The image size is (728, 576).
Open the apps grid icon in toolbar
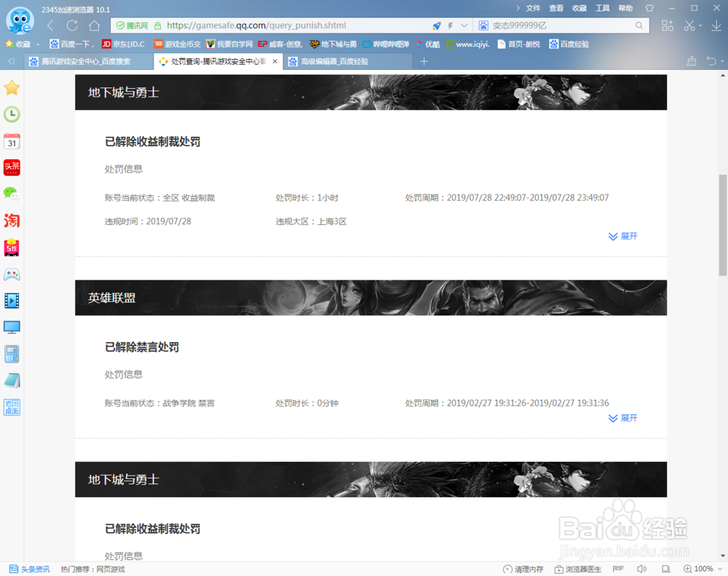pyautogui.click(x=667, y=25)
